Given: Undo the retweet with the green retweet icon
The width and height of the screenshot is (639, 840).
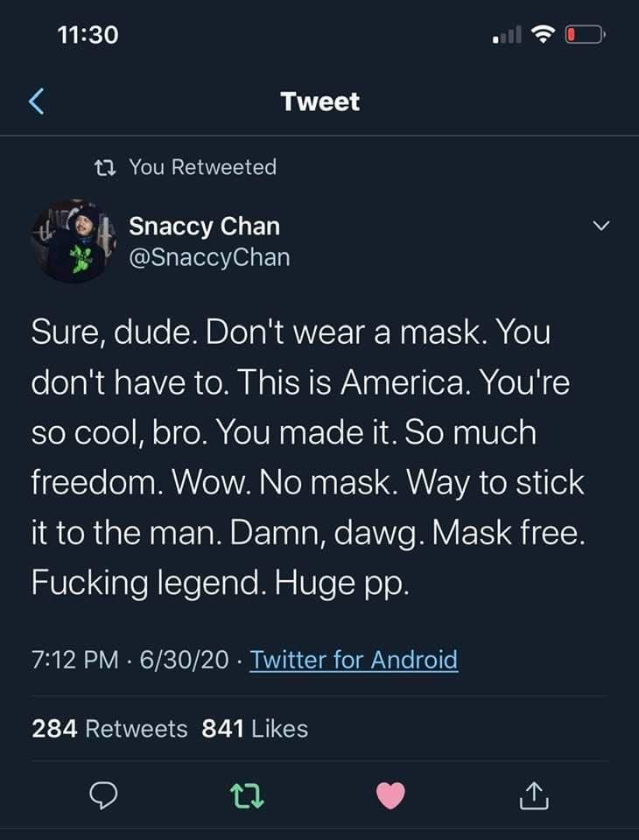Looking at the screenshot, I should (248, 795).
